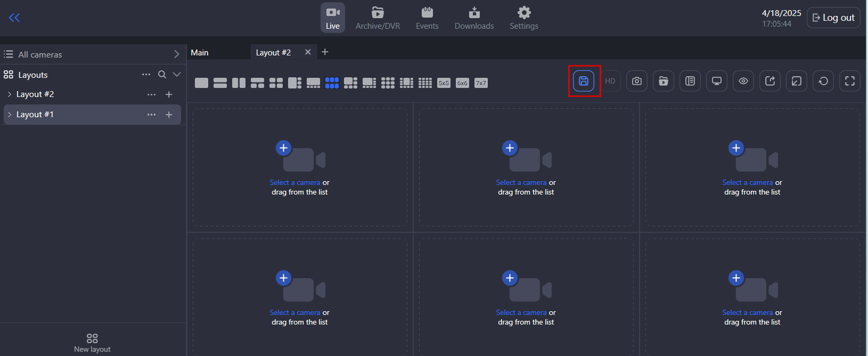Image resolution: width=868 pixels, height=356 pixels.
Task: Toggle the HD quality button
Action: (610, 81)
